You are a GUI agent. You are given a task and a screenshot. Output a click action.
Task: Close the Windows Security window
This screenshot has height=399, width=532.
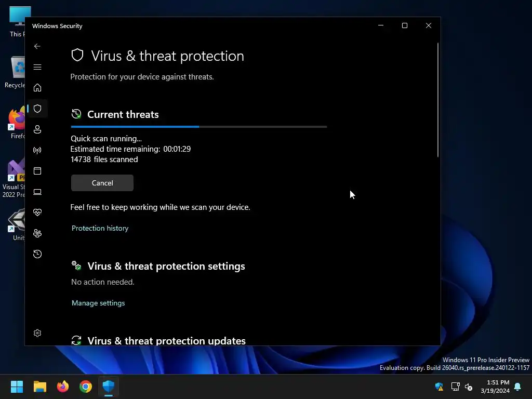(x=429, y=25)
